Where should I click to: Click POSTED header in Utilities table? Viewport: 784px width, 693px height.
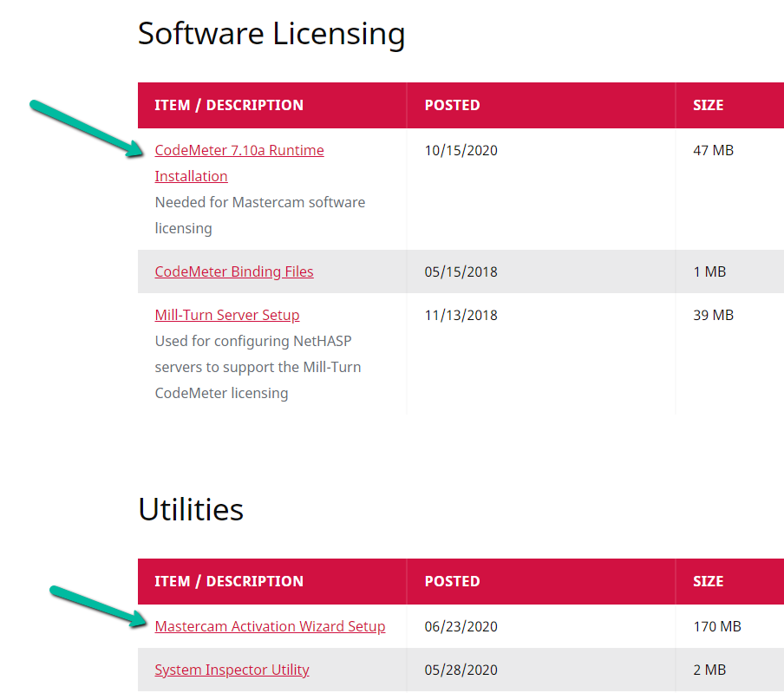tap(452, 581)
